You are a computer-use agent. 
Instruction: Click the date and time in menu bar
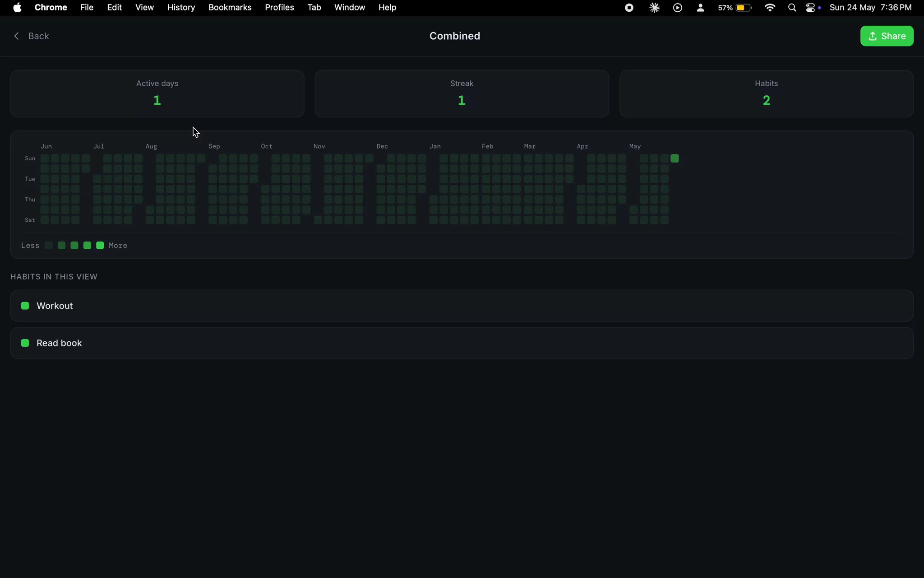(x=870, y=8)
